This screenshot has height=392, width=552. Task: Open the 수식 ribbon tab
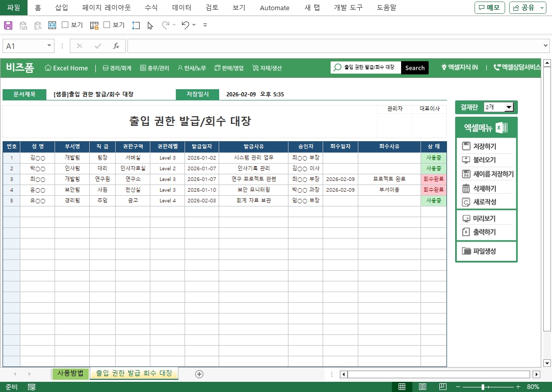coord(151,8)
